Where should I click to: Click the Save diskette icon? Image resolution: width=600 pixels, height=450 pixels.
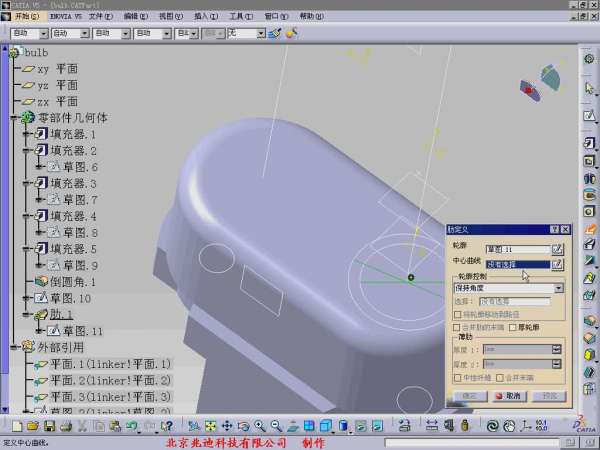tap(50, 426)
